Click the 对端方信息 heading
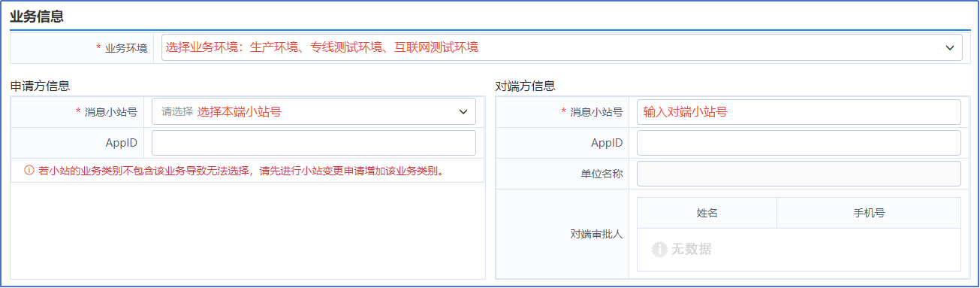980x288 pixels. (526, 86)
